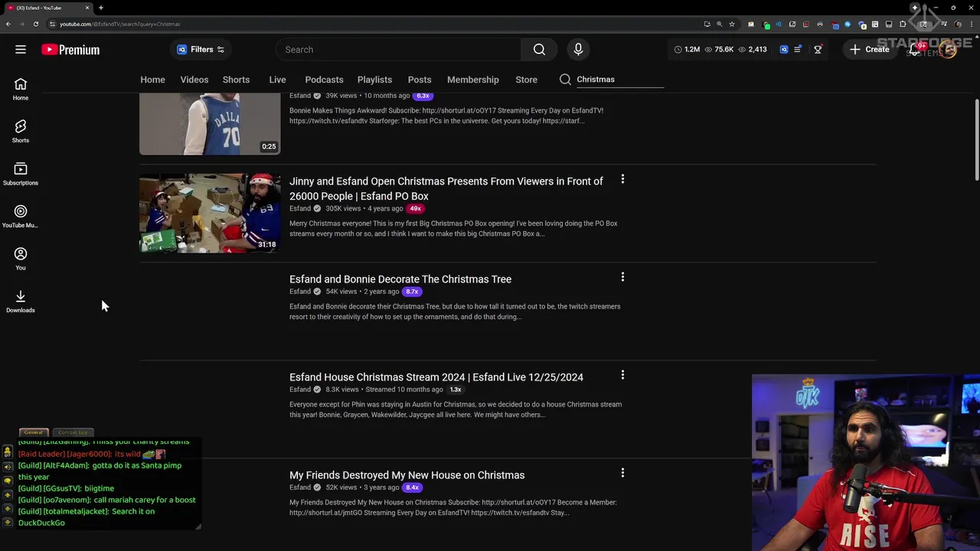Click the YouTube Premium logo

pyautogui.click(x=70, y=50)
